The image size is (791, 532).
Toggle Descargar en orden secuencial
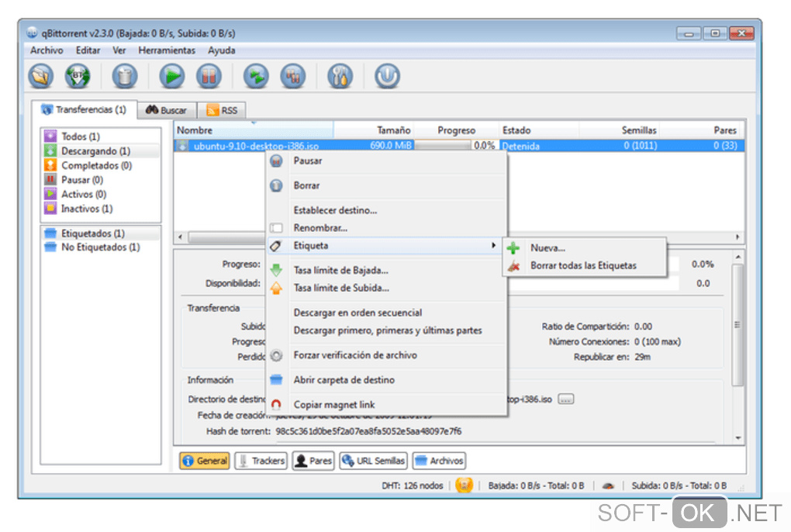pos(358,313)
